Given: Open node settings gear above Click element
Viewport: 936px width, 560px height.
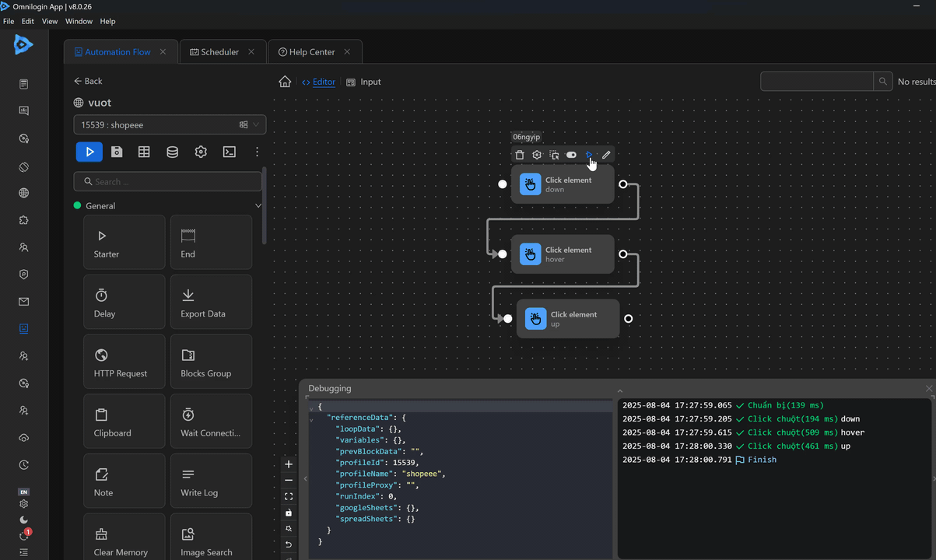Looking at the screenshot, I should (537, 155).
